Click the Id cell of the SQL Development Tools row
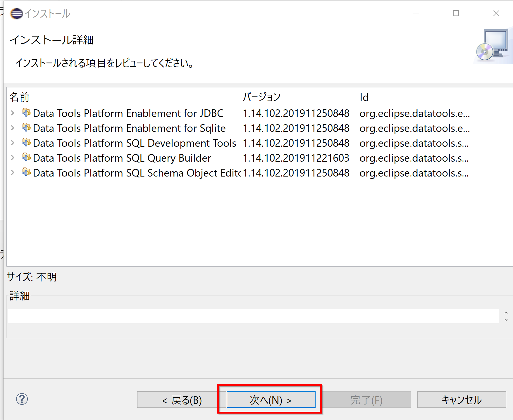 pos(414,143)
